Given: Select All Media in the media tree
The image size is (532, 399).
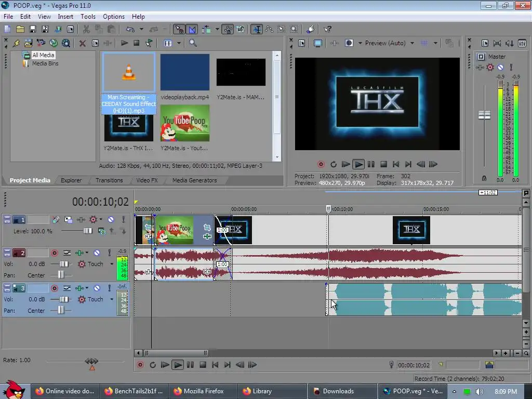Looking at the screenshot, I should click(x=43, y=55).
